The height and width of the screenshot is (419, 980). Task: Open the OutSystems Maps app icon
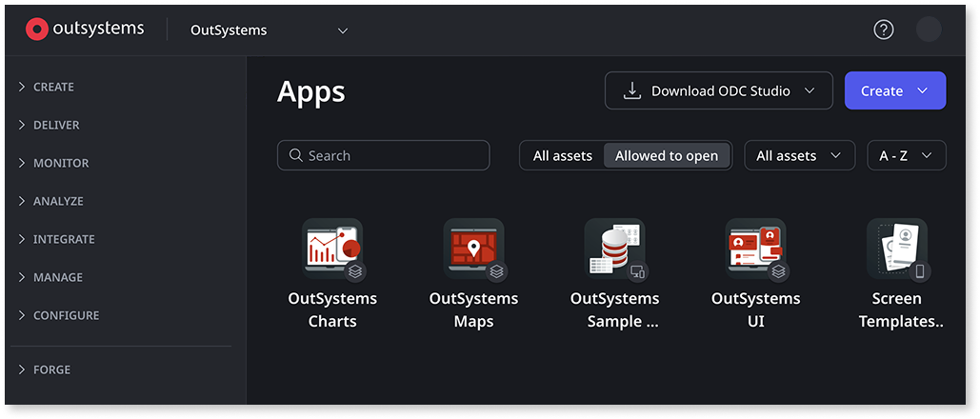pyautogui.click(x=473, y=248)
